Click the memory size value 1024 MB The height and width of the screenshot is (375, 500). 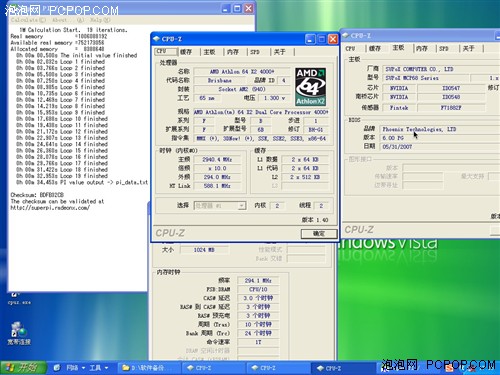[x=204, y=250]
